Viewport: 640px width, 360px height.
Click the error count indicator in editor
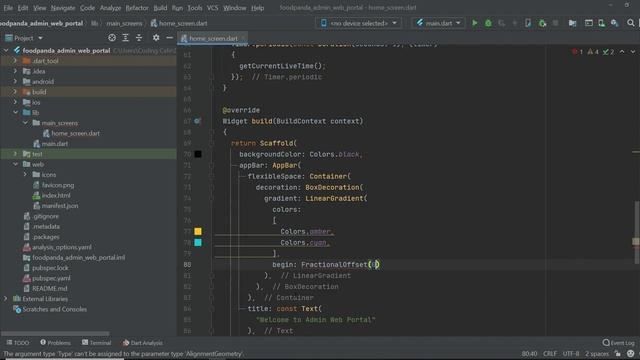(x=577, y=52)
